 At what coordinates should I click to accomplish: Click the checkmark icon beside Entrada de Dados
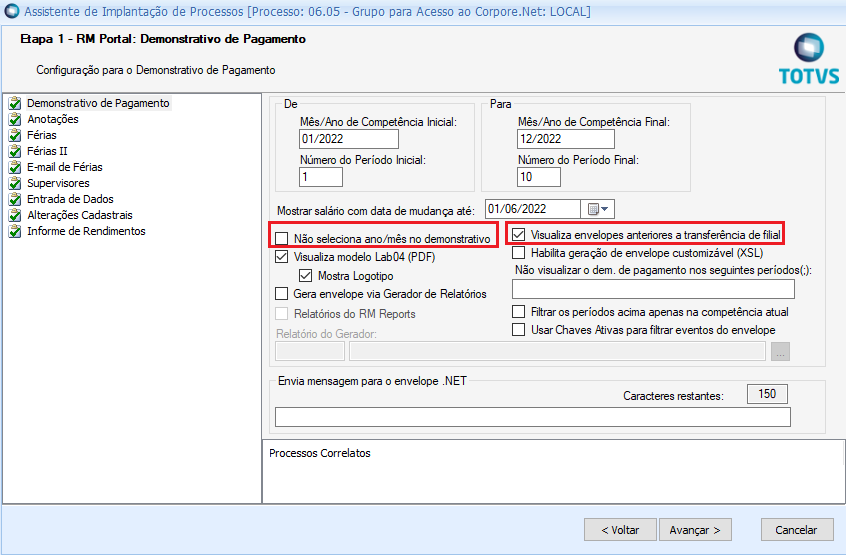click(15, 199)
